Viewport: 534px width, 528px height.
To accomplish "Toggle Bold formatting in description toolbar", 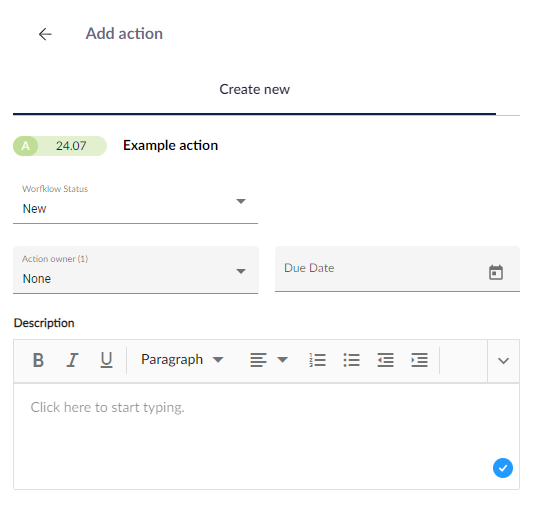I will [38, 360].
